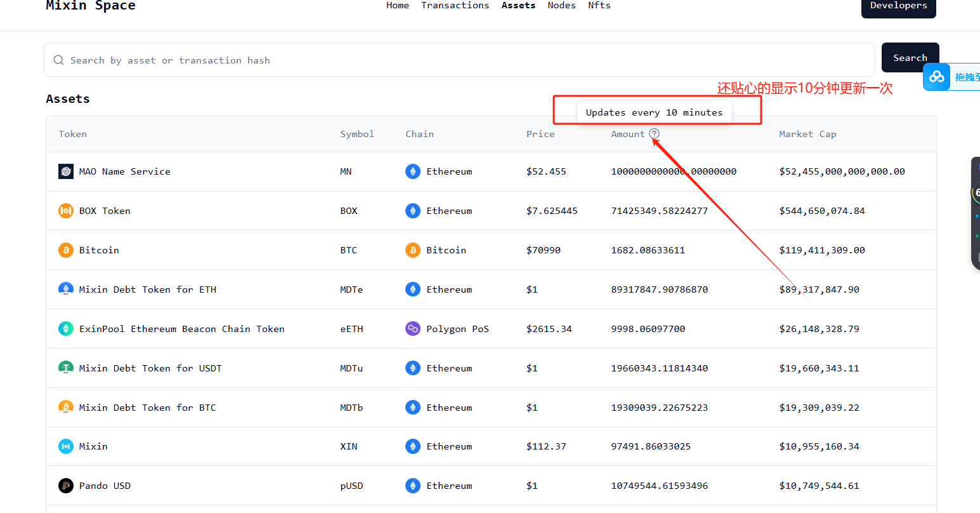This screenshot has height=513, width=980.
Task: Click the $112.37 XIN price
Action: pyautogui.click(x=546, y=446)
